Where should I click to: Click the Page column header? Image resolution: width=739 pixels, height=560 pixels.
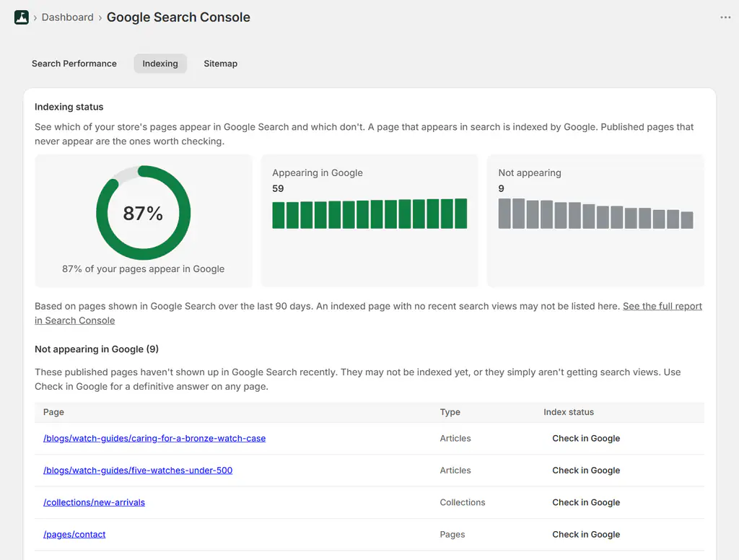click(x=53, y=412)
